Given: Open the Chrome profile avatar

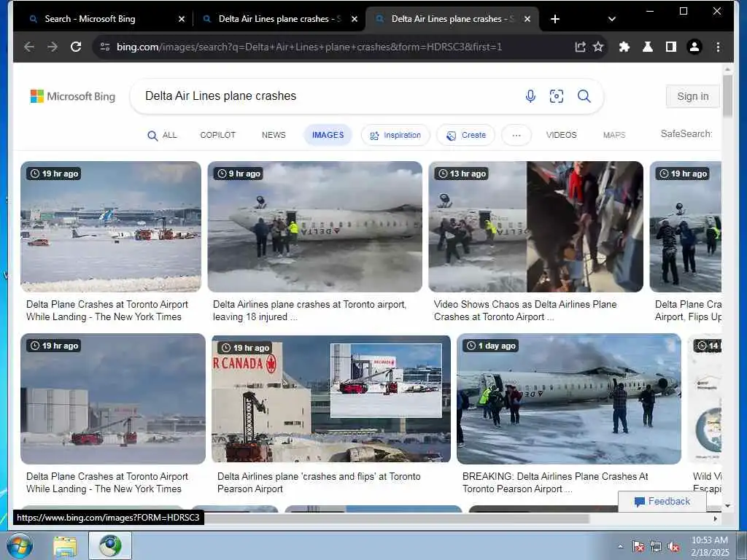Looking at the screenshot, I should [694, 47].
